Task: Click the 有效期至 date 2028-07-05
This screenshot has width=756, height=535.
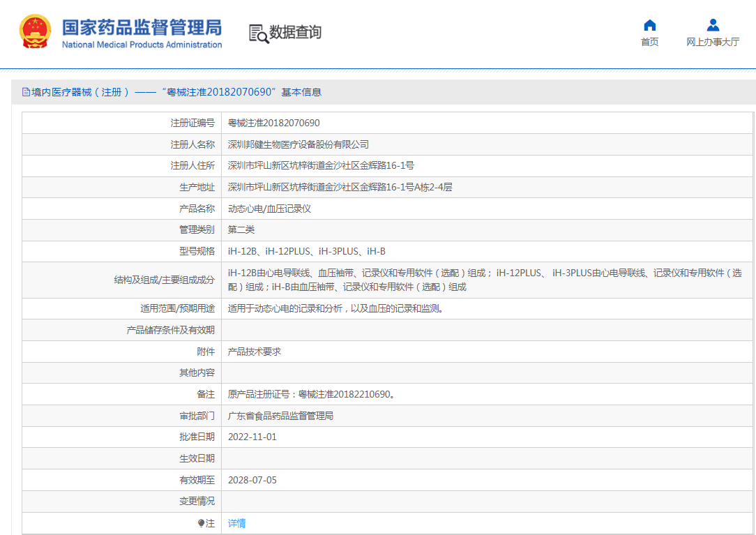Action: click(x=253, y=479)
